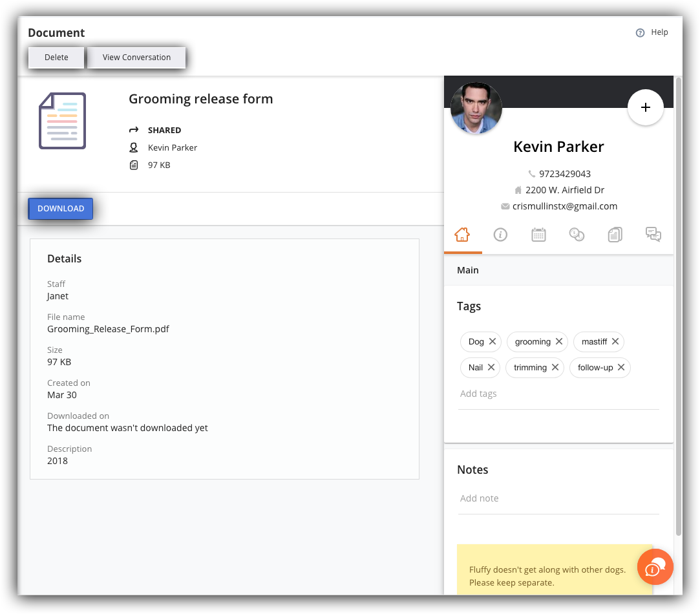Click "The document wasn't downloaded yet" text
Viewport: 700px width, 614px height.
(127, 428)
